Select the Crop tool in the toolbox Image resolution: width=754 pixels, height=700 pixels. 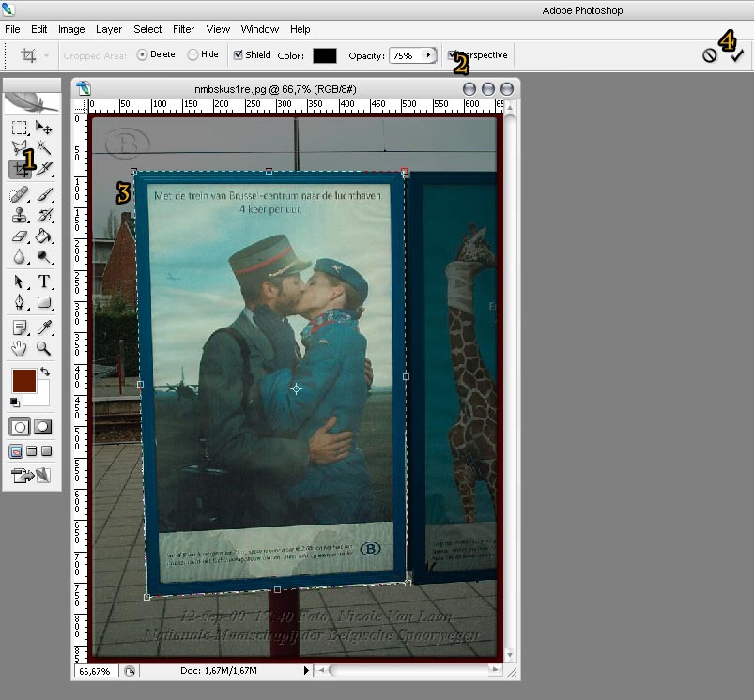pyautogui.click(x=20, y=169)
